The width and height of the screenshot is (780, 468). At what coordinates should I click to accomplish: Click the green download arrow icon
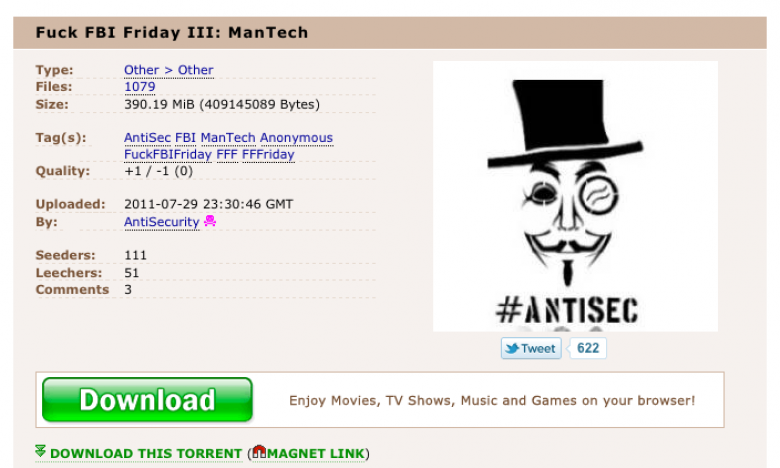(x=40, y=451)
